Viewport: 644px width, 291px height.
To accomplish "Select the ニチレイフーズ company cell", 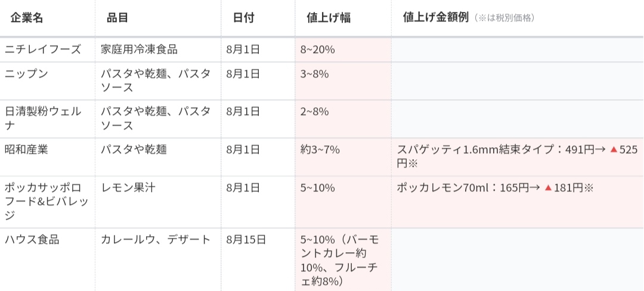I will point(43,49).
